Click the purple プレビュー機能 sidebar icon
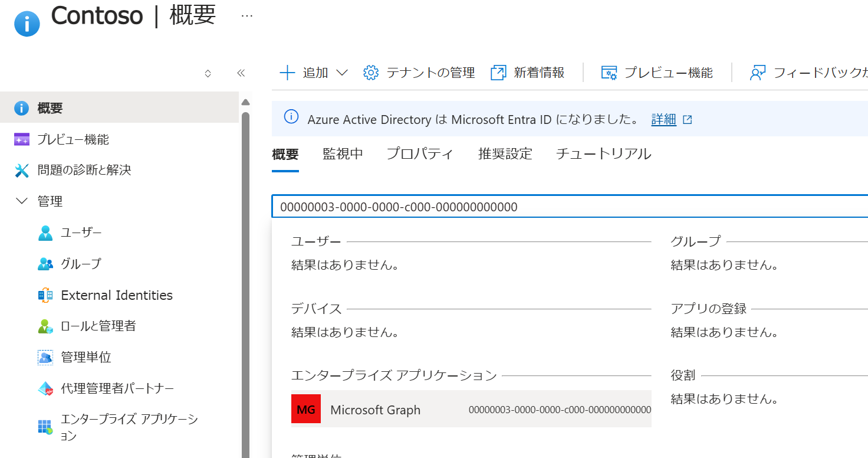This screenshot has height=458, width=868. click(x=21, y=139)
